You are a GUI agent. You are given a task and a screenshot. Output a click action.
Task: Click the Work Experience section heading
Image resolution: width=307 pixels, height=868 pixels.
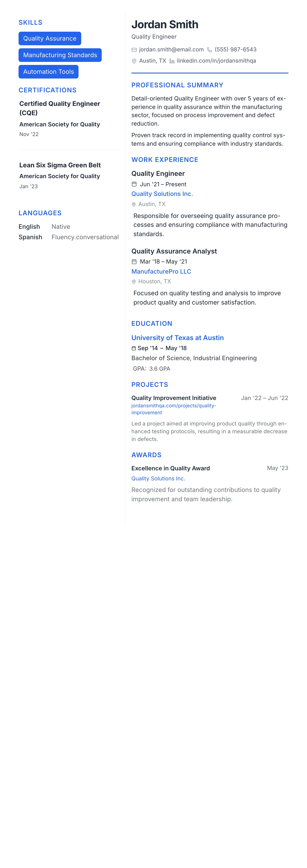(x=165, y=160)
